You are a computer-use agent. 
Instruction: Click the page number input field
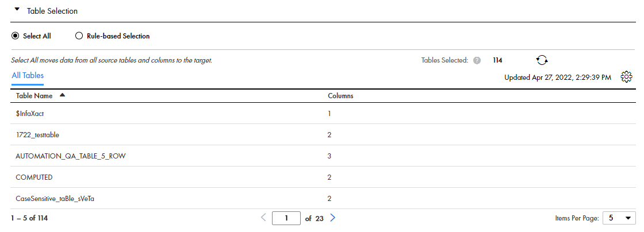[x=286, y=218]
